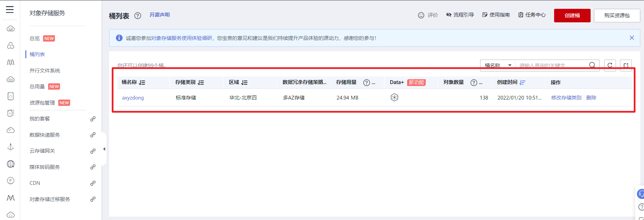The image size is (644, 220).
Task: Open 云存储网关 external link
Action: (x=42, y=151)
